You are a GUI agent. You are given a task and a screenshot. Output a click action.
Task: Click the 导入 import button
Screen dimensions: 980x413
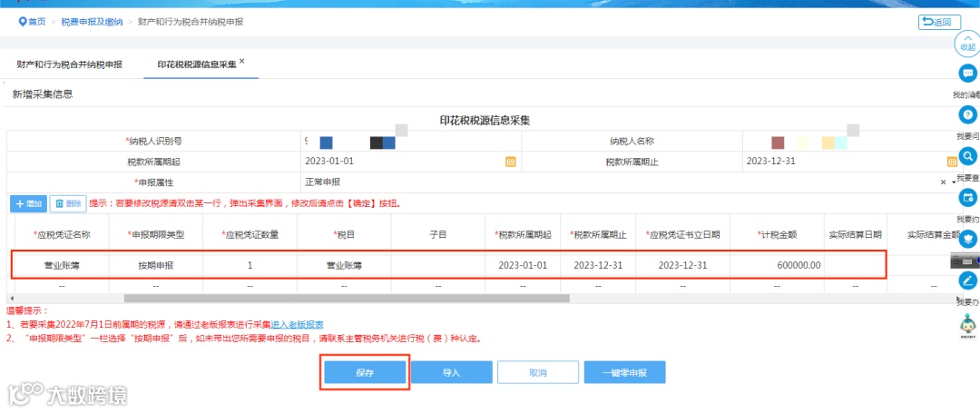point(451,372)
